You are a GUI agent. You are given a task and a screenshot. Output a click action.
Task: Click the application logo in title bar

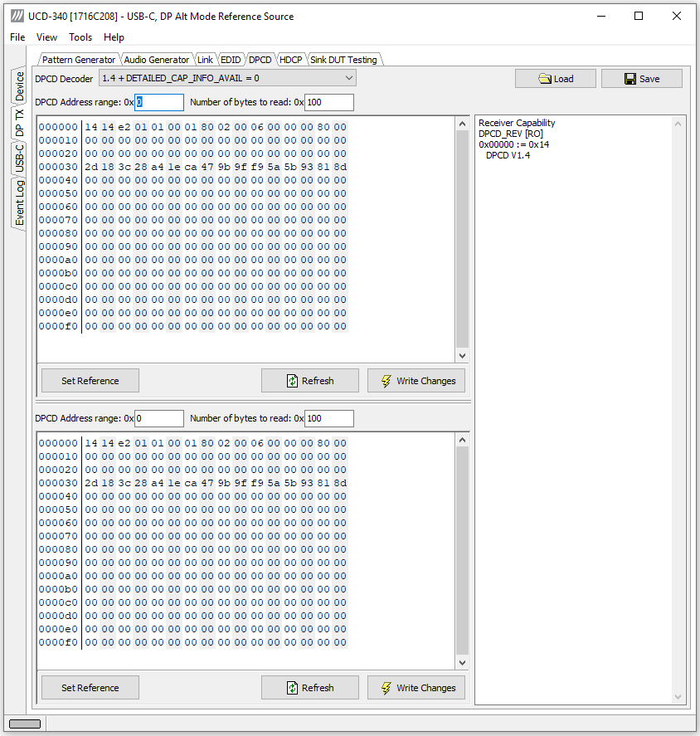click(17, 16)
